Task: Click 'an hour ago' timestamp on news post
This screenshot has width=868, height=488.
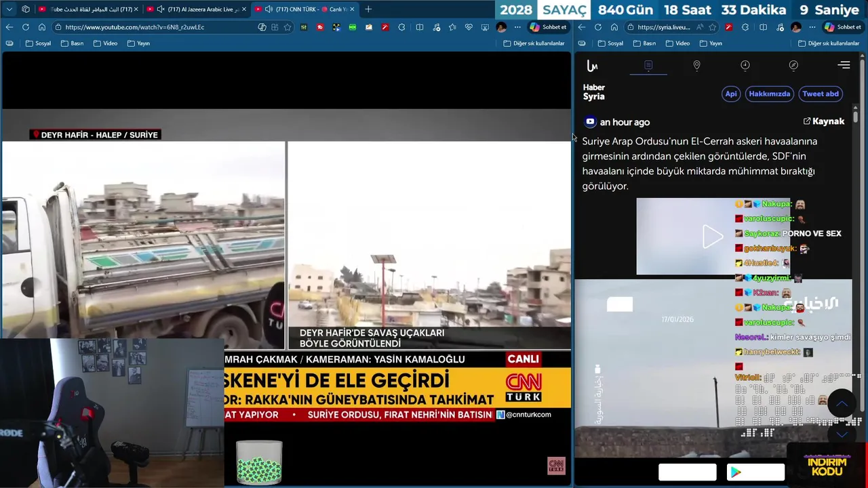Action: pos(625,122)
